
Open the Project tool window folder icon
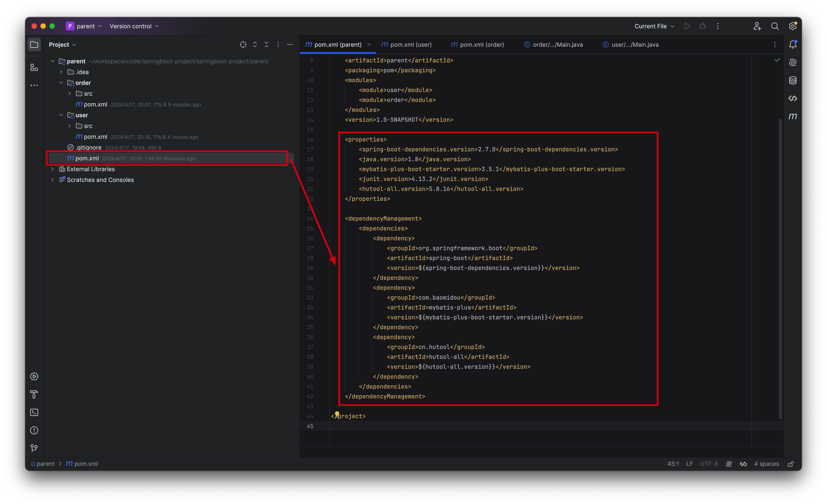34,45
